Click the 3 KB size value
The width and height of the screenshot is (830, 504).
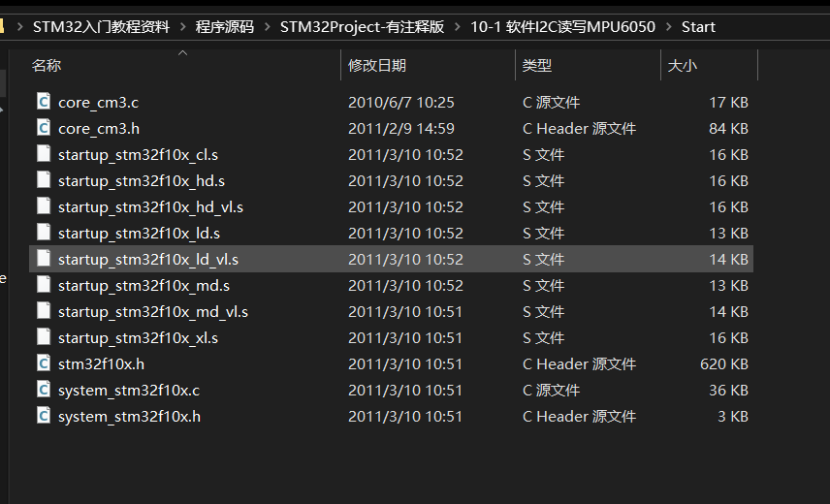point(733,416)
